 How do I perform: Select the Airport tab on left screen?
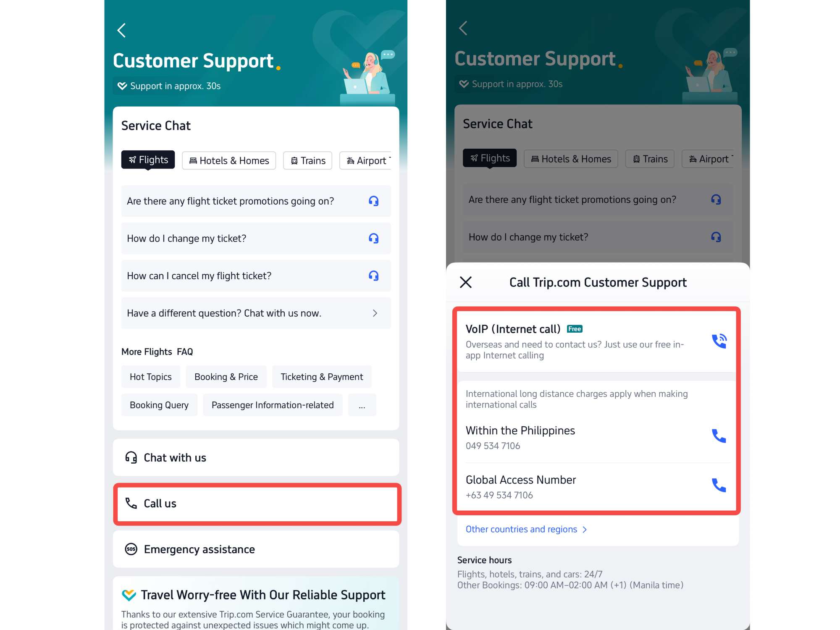tap(365, 160)
